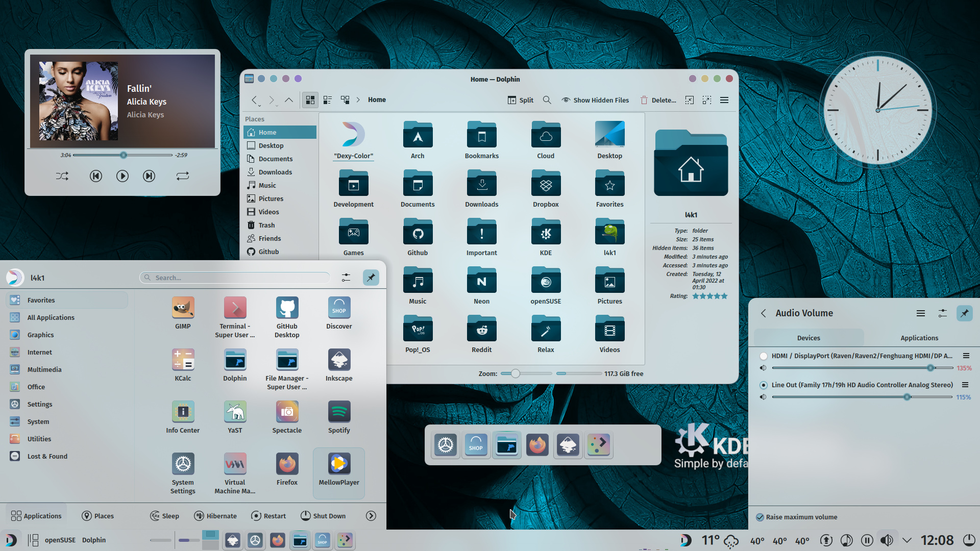Open the KDE folder

click(x=546, y=237)
